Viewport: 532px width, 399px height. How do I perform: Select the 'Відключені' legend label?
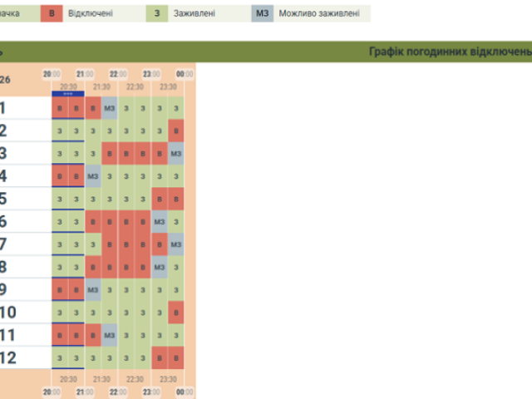[x=92, y=13]
